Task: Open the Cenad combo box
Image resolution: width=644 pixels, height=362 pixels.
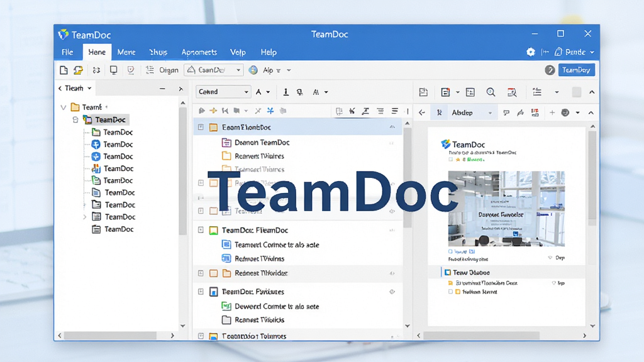Action: (x=223, y=92)
